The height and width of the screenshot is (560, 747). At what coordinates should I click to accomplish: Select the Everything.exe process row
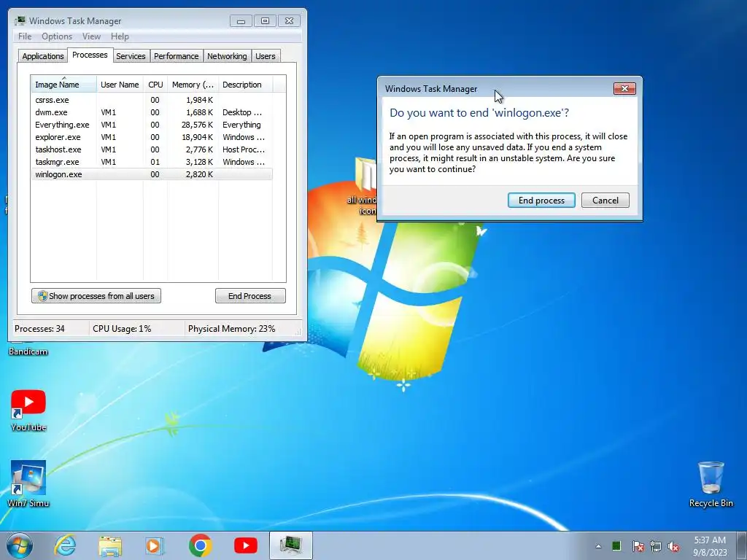click(152, 125)
